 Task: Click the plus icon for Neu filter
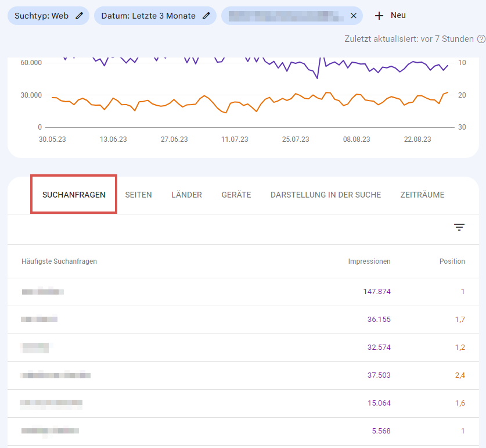pos(379,16)
